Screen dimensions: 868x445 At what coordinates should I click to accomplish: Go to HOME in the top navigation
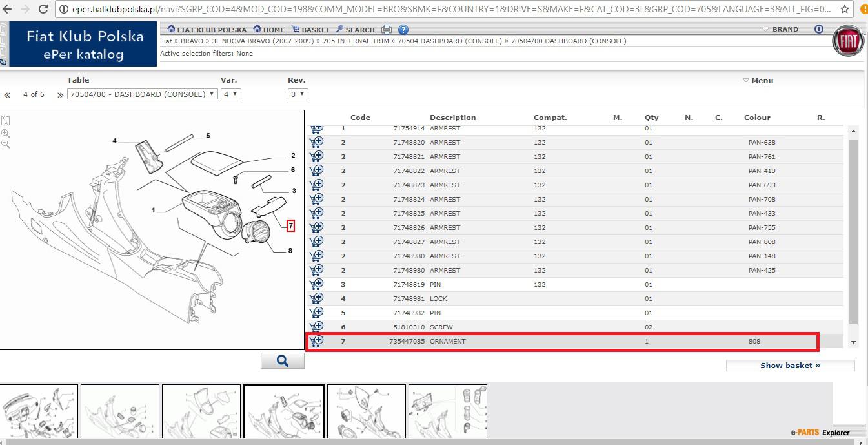[268, 30]
